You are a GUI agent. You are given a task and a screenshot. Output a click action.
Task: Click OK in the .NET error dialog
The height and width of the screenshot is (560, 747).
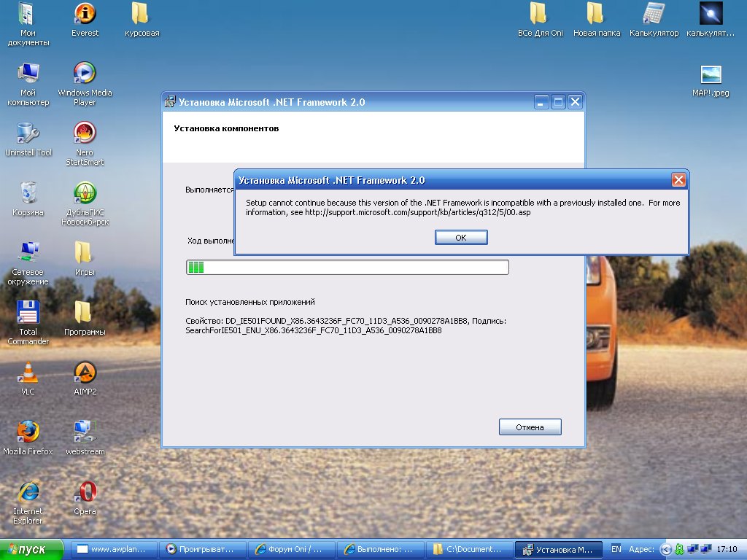click(x=460, y=238)
